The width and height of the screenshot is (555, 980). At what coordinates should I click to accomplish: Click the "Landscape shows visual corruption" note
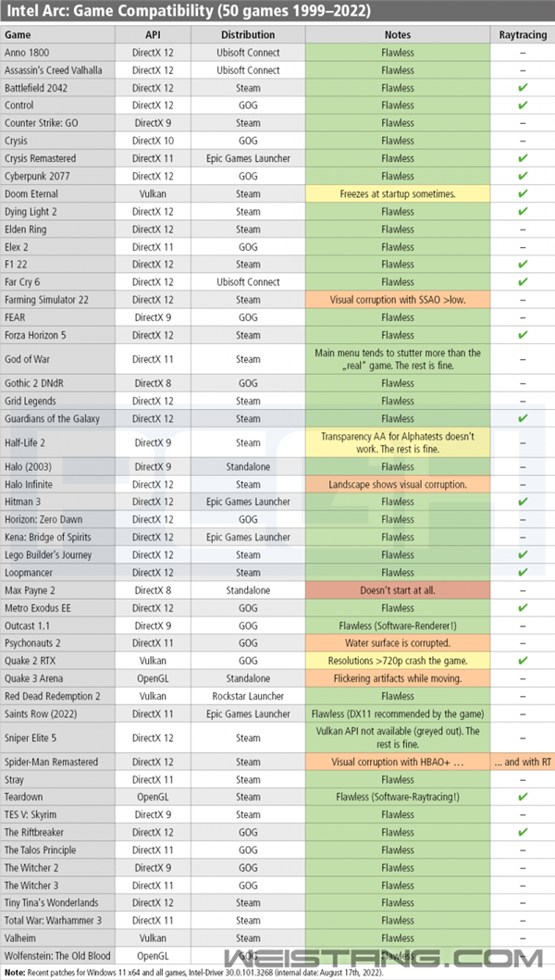tap(398, 484)
